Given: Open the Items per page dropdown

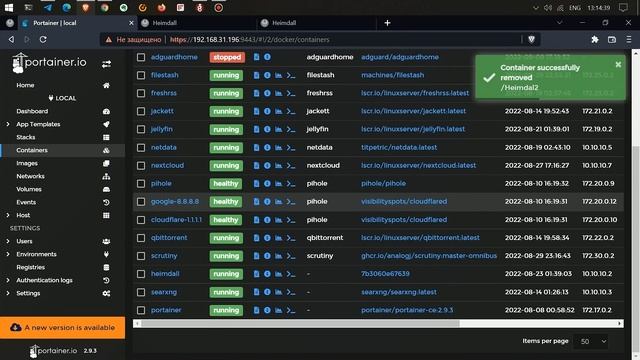Looking at the screenshot, I should [591, 341].
